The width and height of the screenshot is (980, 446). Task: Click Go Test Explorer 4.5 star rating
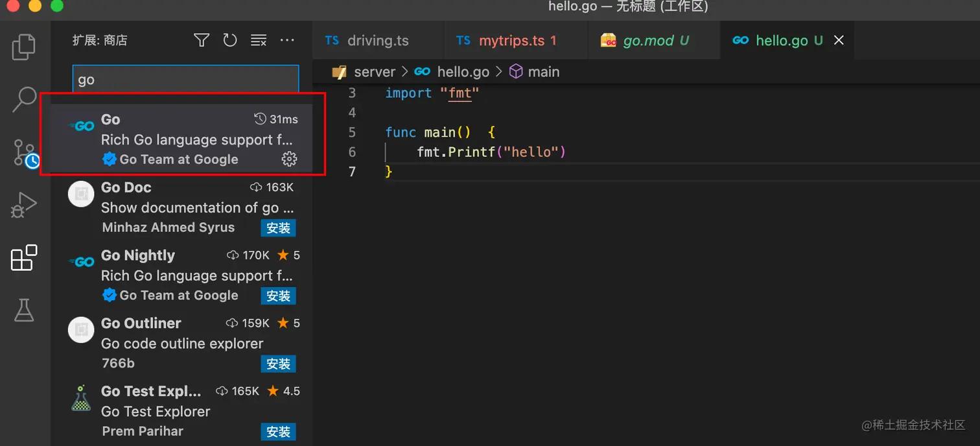click(x=283, y=391)
